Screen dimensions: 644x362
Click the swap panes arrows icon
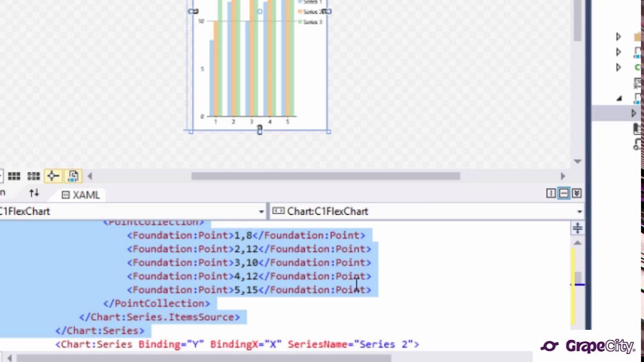click(x=34, y=193)
